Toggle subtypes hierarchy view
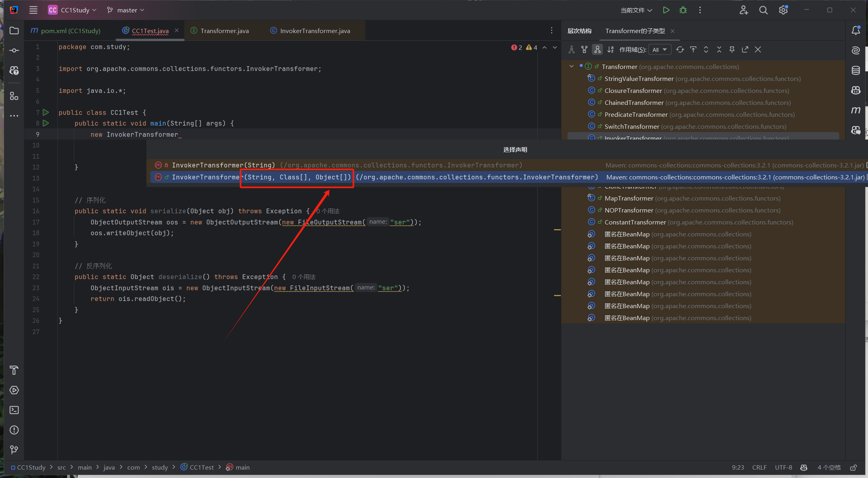Viewport: 868px width, 478px height. point(597,49)
